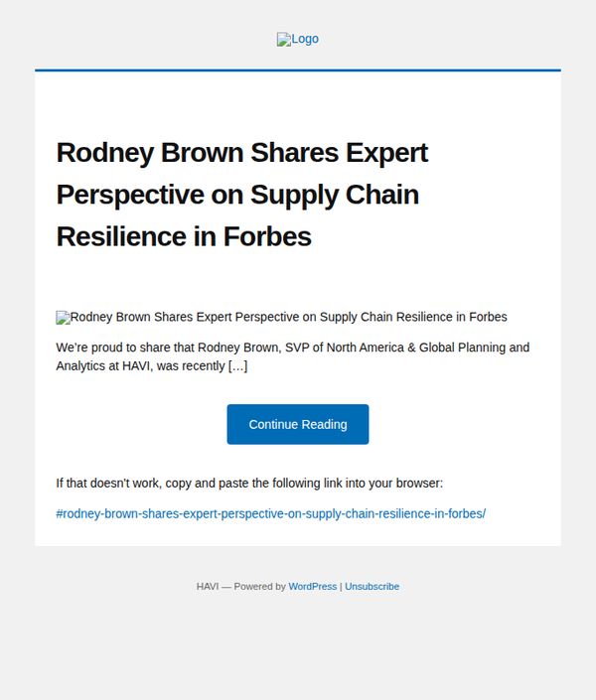Click the broken featured article image icon
Viewport: 596px width, 700px height.
[63, 318]
